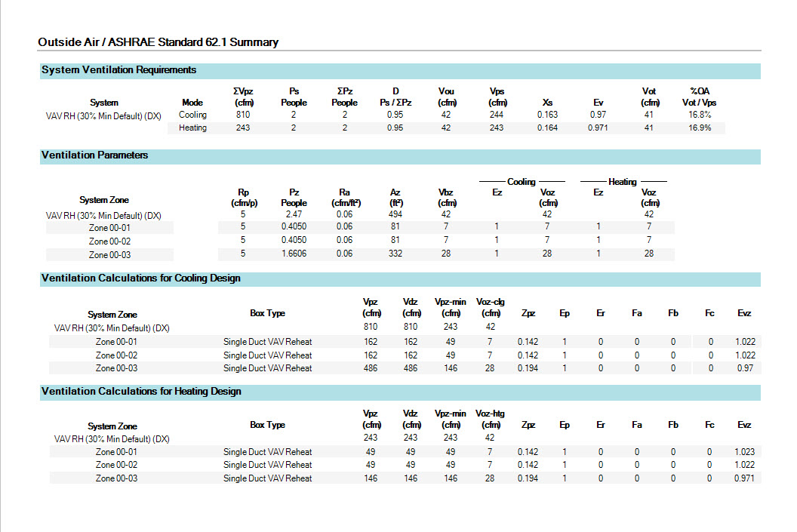Click the Heating mode row label
This screenshot has width=797, height=532.
192,128
